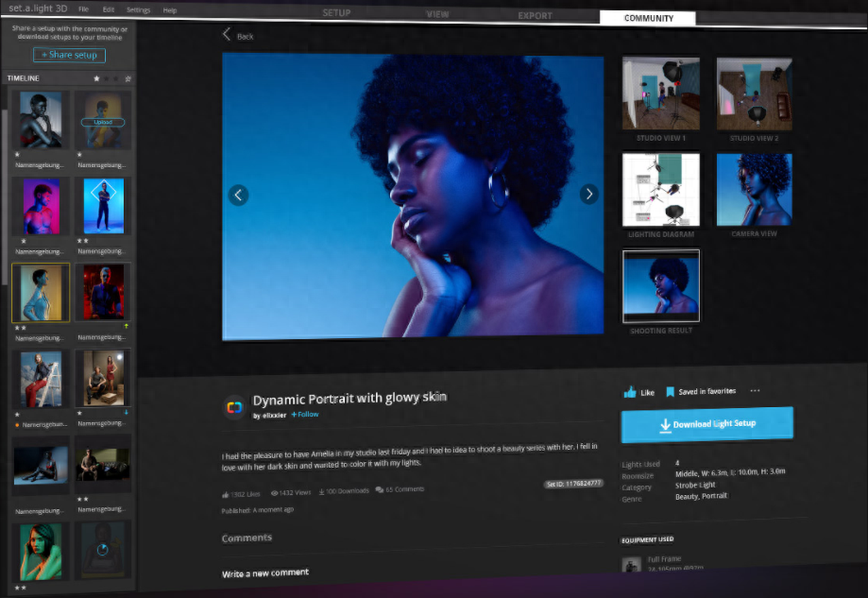Click the elixxier author avatar logo
The image size is (868, 598).
[234, 407]
